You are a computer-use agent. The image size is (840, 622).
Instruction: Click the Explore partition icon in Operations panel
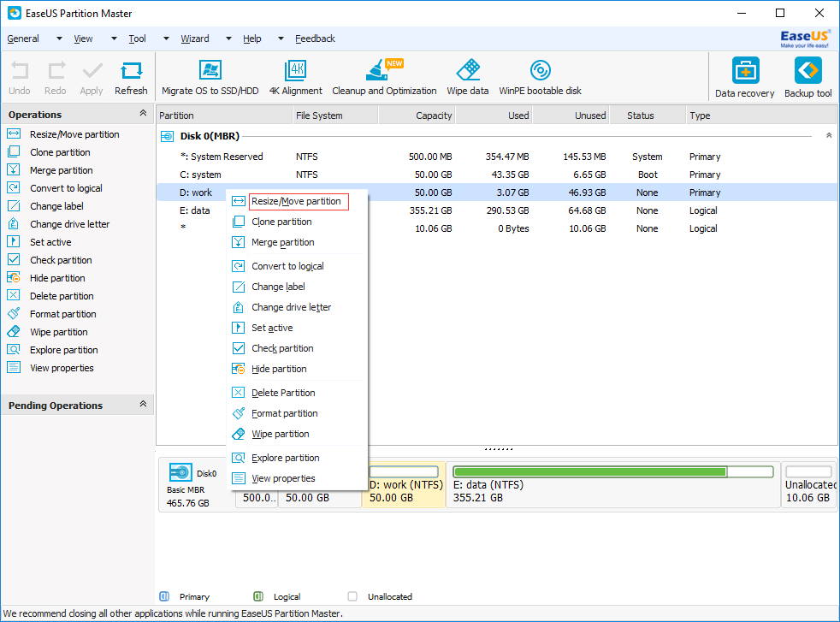tap(14, 350)
